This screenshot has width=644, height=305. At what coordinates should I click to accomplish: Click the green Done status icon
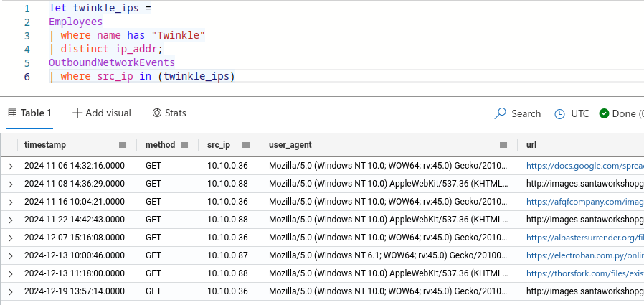[604, 113]
